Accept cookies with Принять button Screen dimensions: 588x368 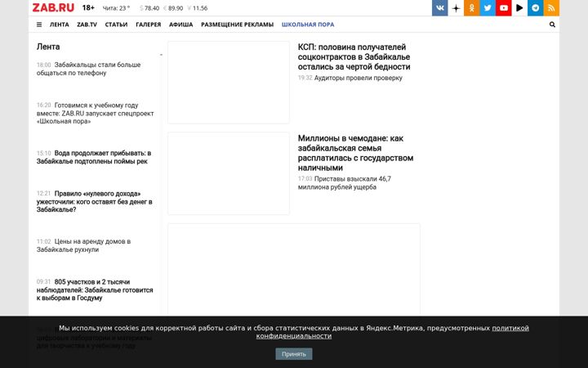[x=294, y=354]
